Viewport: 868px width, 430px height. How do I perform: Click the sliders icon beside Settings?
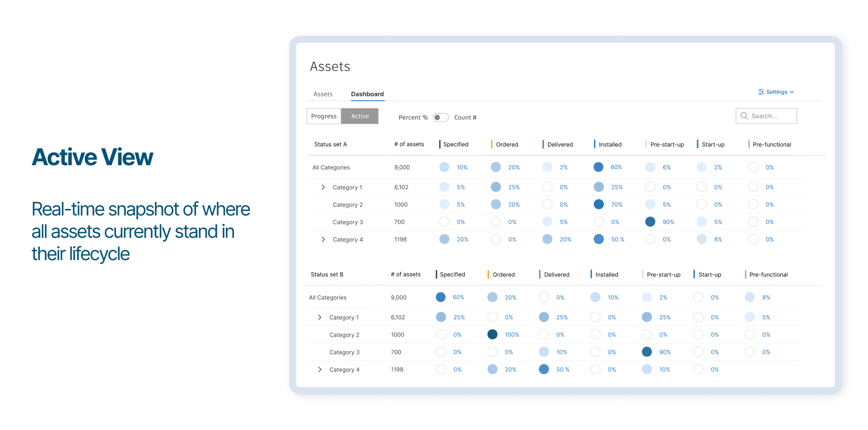click(x=761, y=92)
